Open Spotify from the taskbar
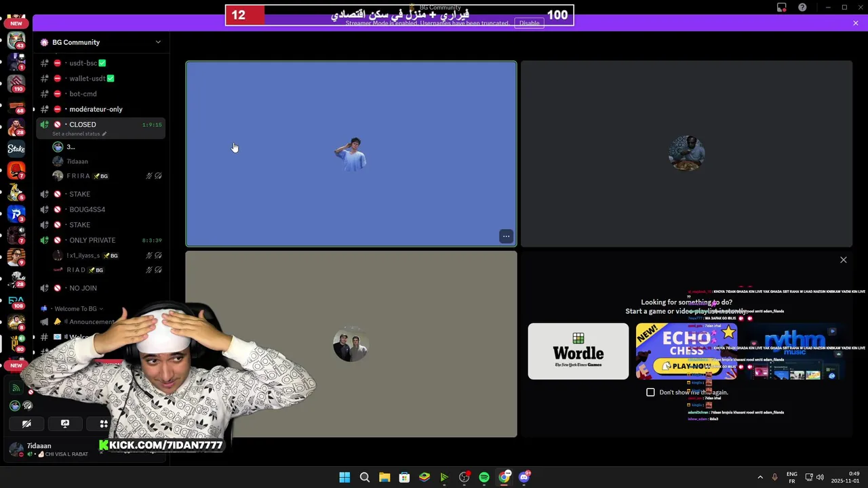The width and height of the screenshot is (868, 488). click(x=484, y=477)
